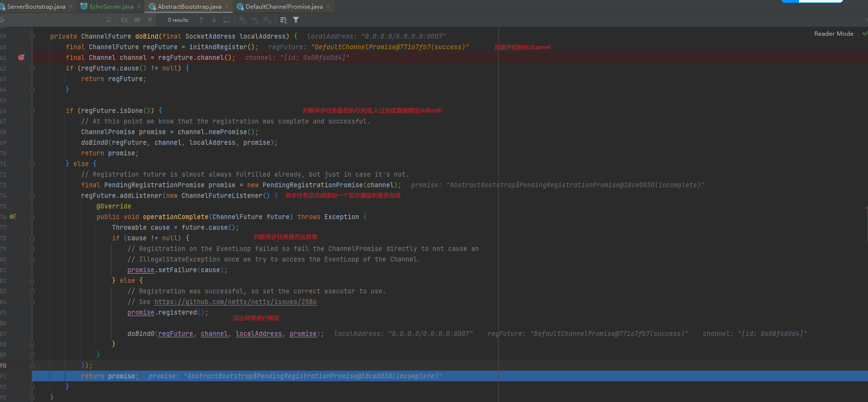
Task: Switch to EchoServer.java tab
Action: (112, 6)
